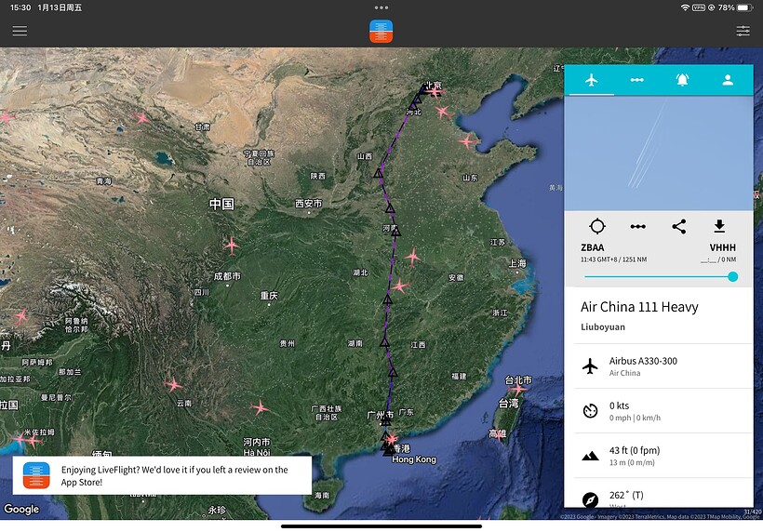Tap the 15:30 clock in status bar
Screen dimensions: 763x532
(x=20, y=7)
